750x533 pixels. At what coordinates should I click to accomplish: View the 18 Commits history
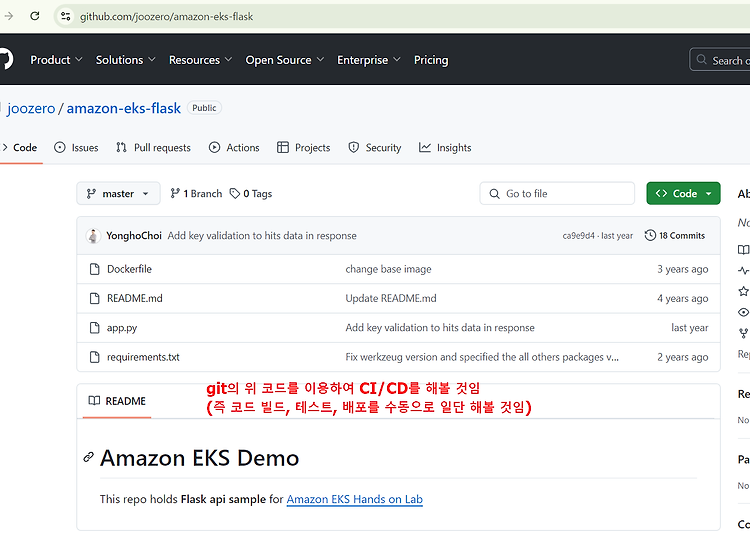click(x=675, y=235)
